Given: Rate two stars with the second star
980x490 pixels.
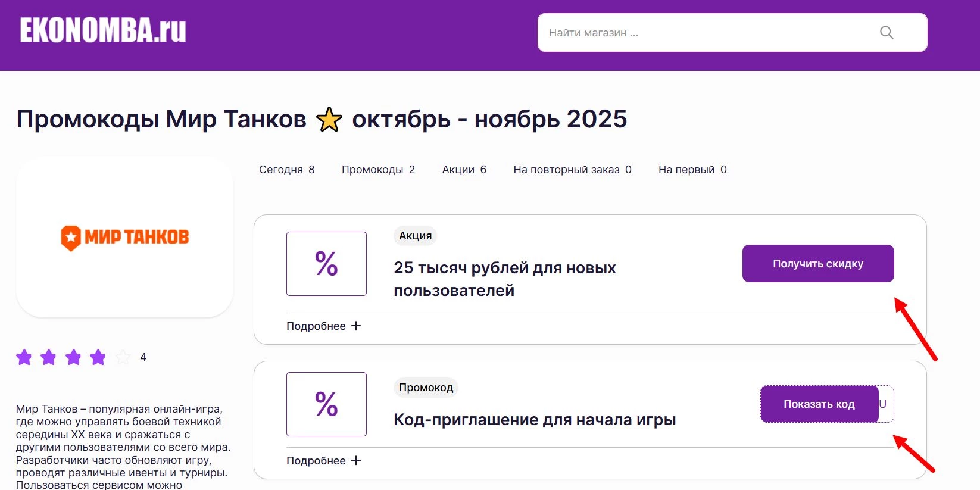Looking at the screenshot, I should tap(48, 357).
